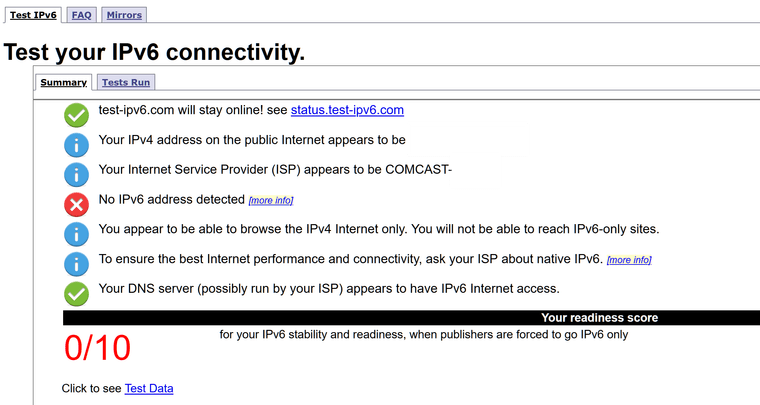Screen dimensions: 760x405
Task: Open the status.test-ipv6.com link
Action: (347, 110)
